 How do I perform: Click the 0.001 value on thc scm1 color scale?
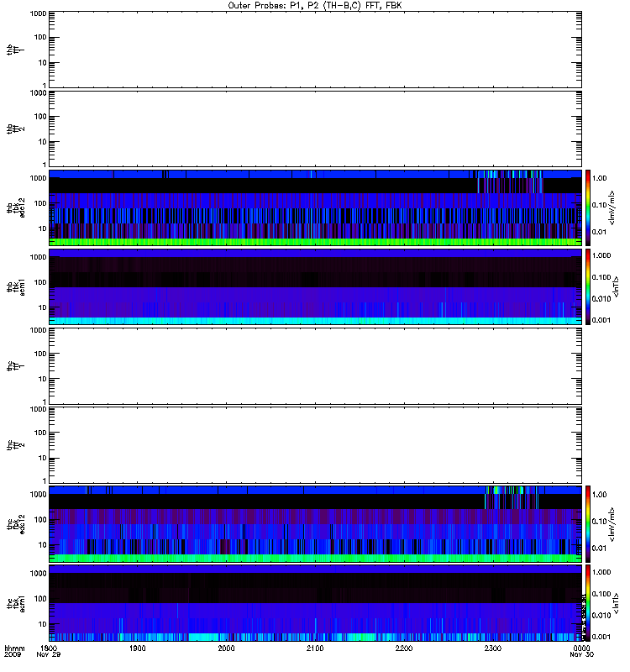coord(601,637)
